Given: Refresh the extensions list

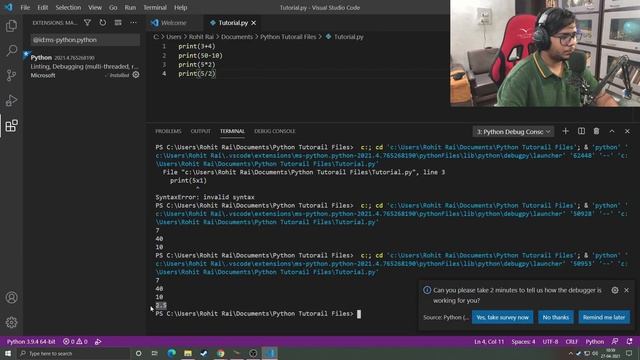Looking at the screenshot, I should coord(103,23).
